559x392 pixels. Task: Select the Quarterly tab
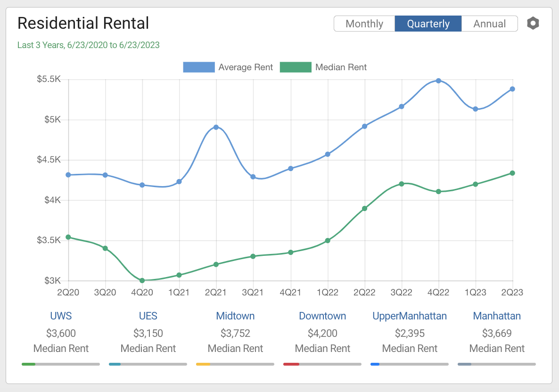pyautogui.click(x=428, y=24)
